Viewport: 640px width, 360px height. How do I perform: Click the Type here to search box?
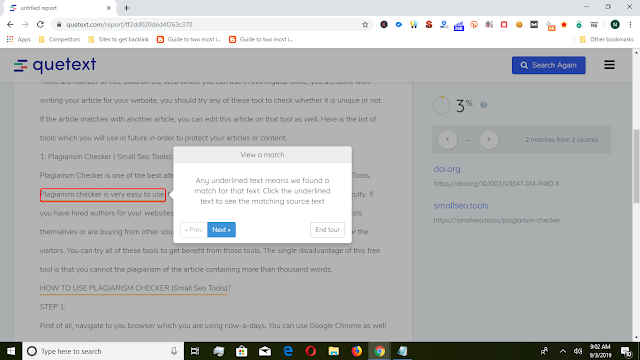tap(103, 351)
